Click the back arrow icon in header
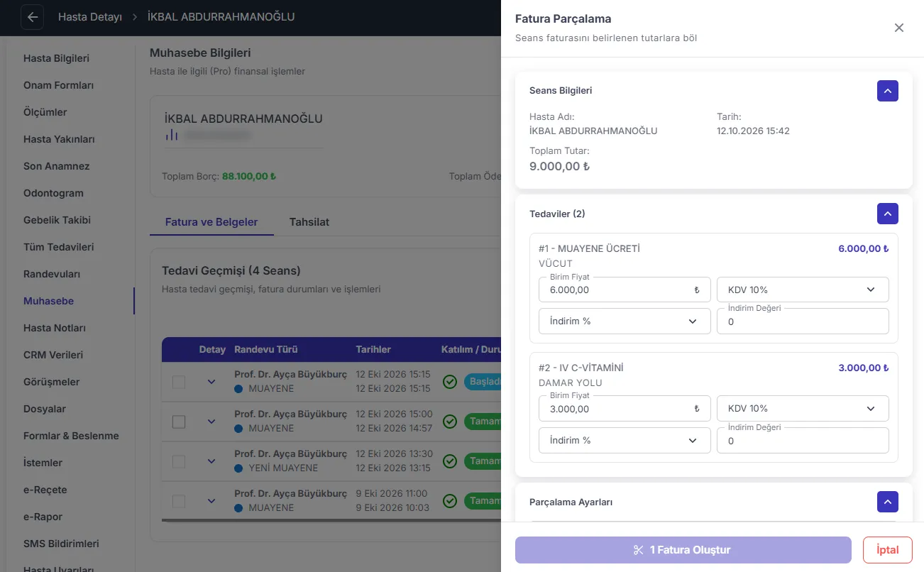The height and width of the screenshot is (572, 924). coord(32,17)
